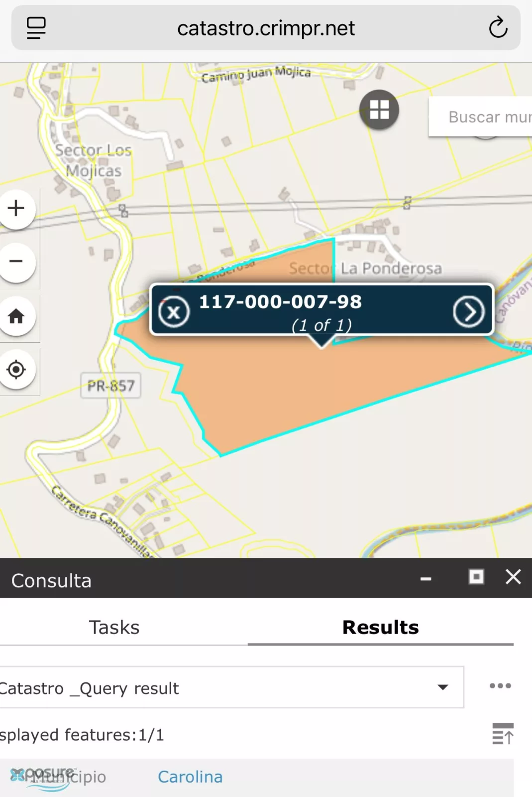Close the Consulta panel
Image resolution: width=532 pixels, height=797 pixels.
click(x=513, y=577)
